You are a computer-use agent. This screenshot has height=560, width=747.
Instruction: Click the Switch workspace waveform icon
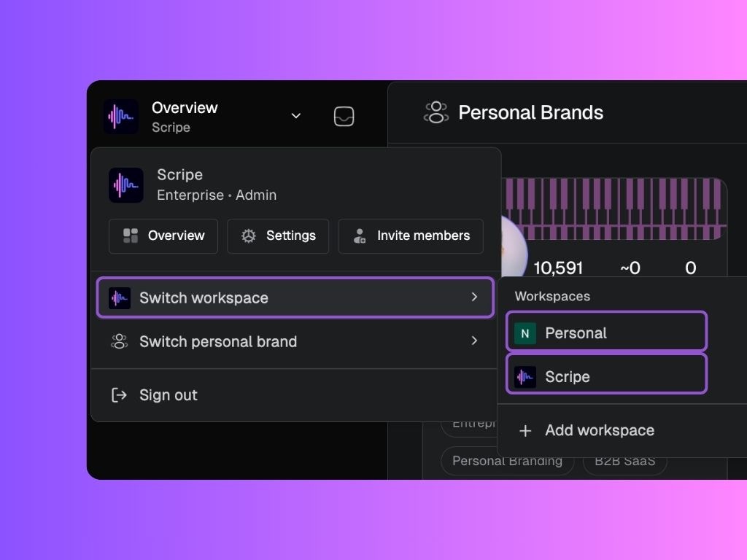click(x=120, y=298)
